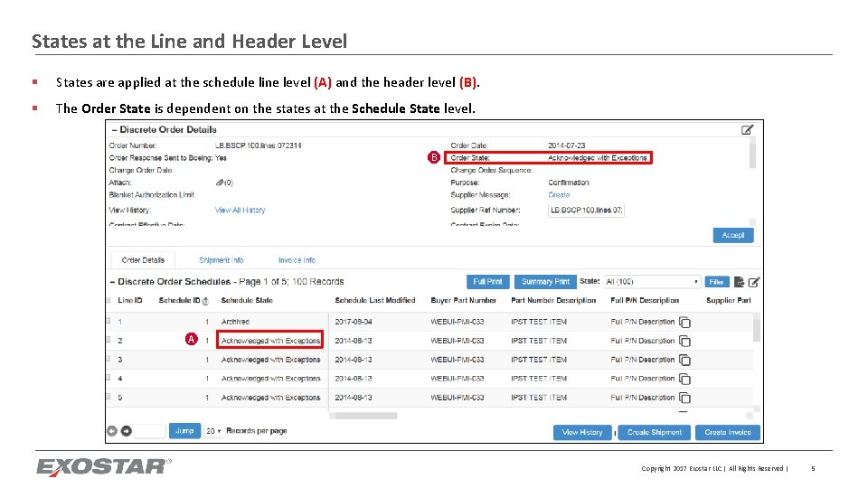Image resolution: width=868 pixels, height=488 pixels.
Task: Click the horizontal scrollbar under schedules table
Action: (x=363, y=416)
